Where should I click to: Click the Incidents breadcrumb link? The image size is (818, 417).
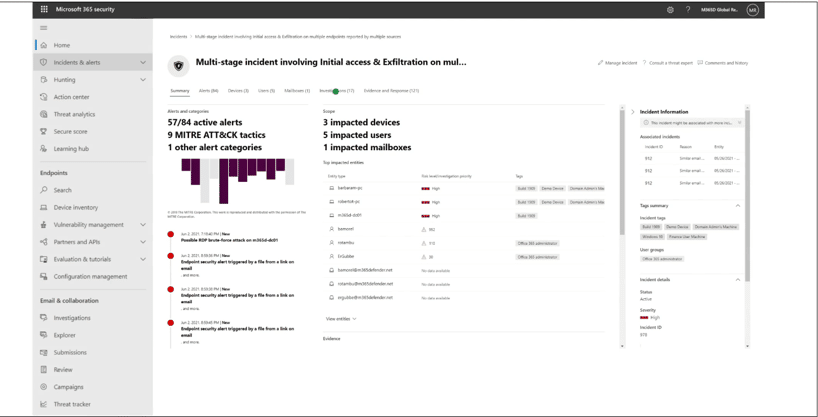pyautogui.click(x=178, y=37)
